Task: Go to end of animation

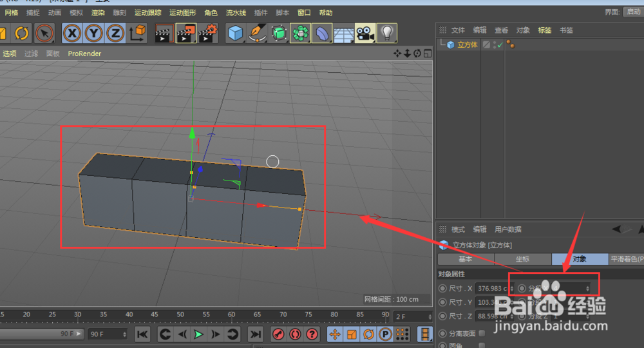Action: pos(256,334)
